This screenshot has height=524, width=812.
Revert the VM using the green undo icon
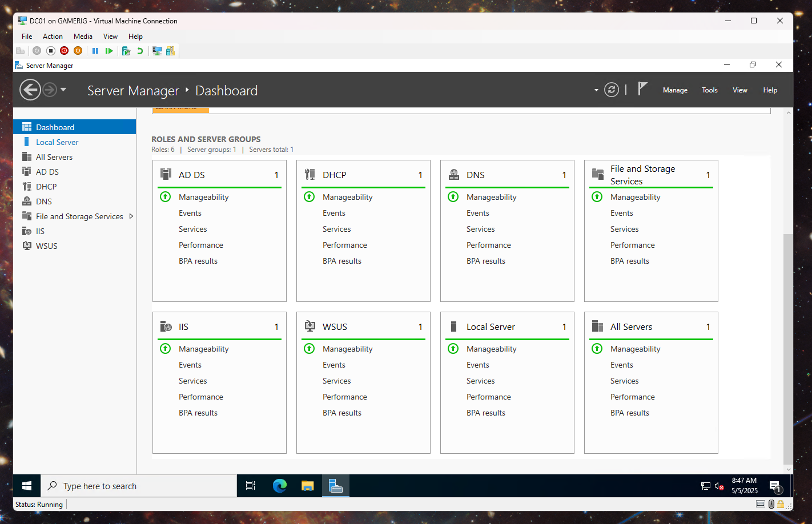140,51
